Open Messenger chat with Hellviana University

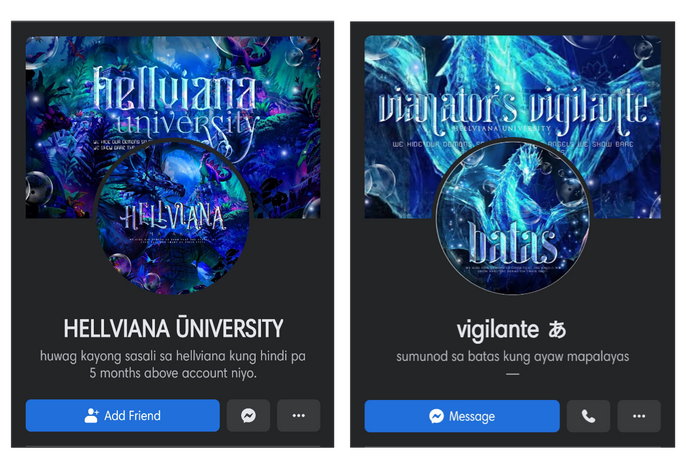(248, 415)
